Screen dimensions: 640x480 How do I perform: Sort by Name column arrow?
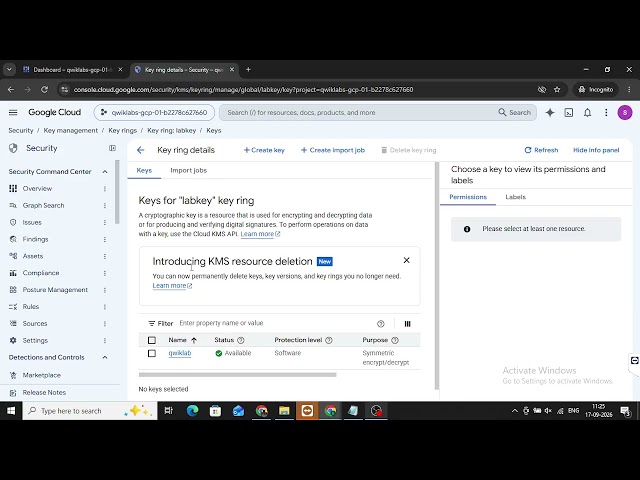194,340
